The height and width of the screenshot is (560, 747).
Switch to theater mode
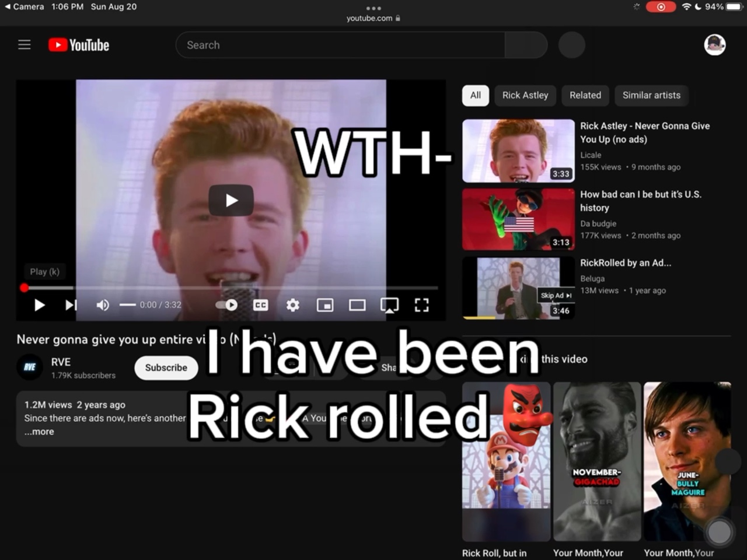coord(357,305)
